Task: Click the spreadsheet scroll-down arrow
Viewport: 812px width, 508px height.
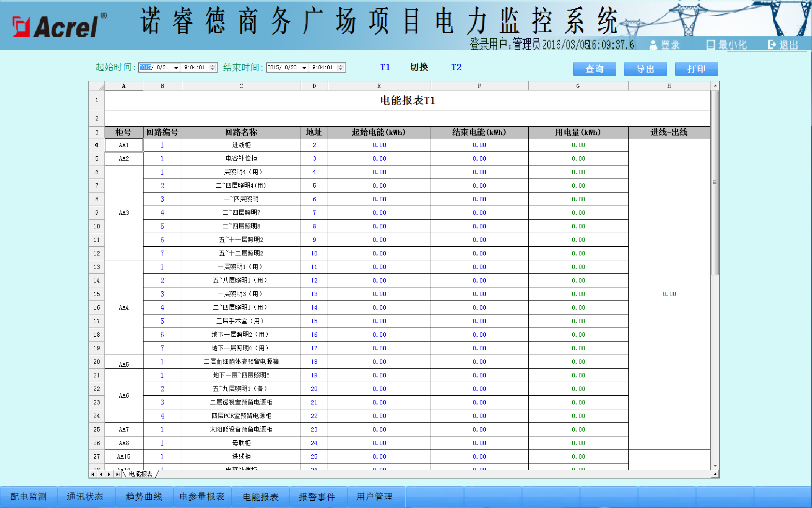Action: click(715, 465)
